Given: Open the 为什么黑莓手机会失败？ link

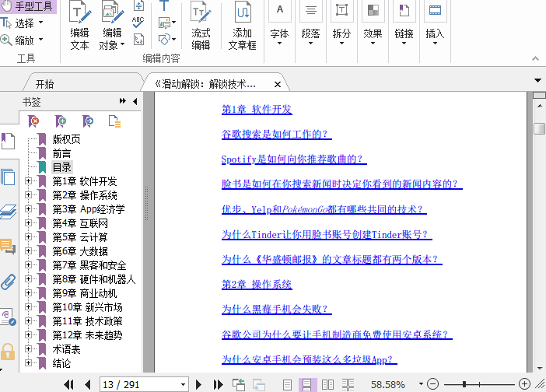Looking at the screenshot, I should coord(276,309).
